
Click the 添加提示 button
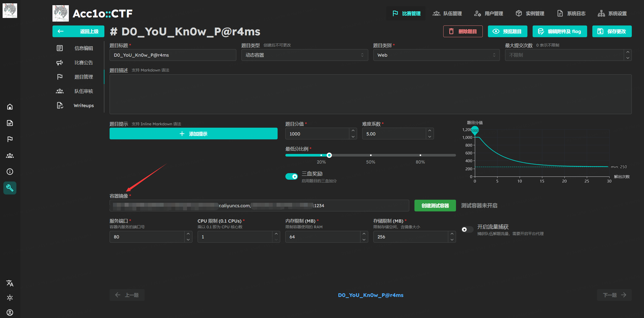pos(193,134)
